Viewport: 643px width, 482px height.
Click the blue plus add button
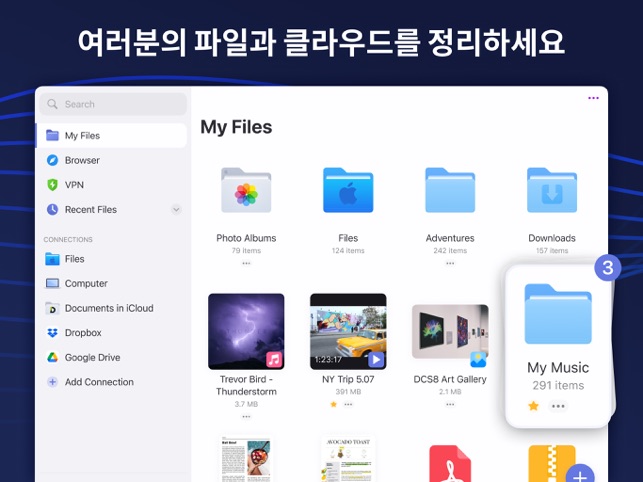(580, 474)
